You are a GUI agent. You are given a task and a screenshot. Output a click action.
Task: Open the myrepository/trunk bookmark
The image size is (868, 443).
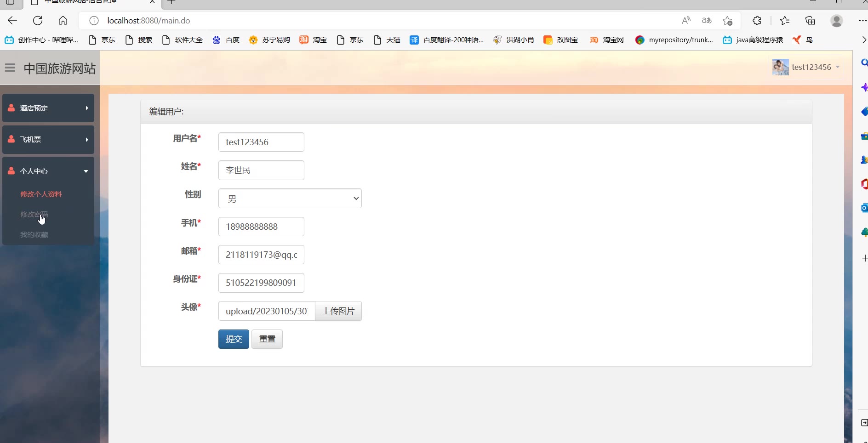click(674, 40)
